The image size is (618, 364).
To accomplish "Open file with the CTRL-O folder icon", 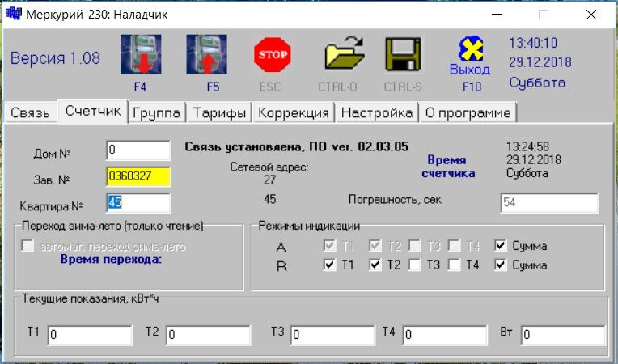I will tap(345, 53).
